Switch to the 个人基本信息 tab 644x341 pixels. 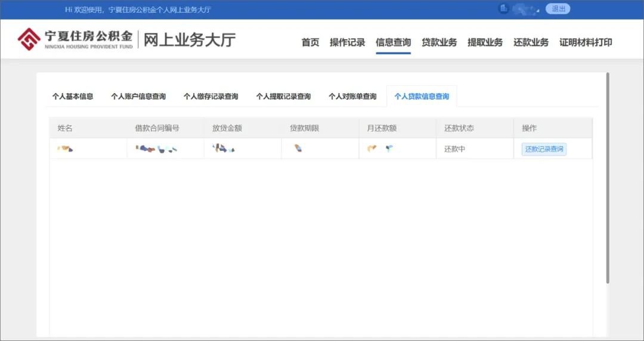(73, 97)
